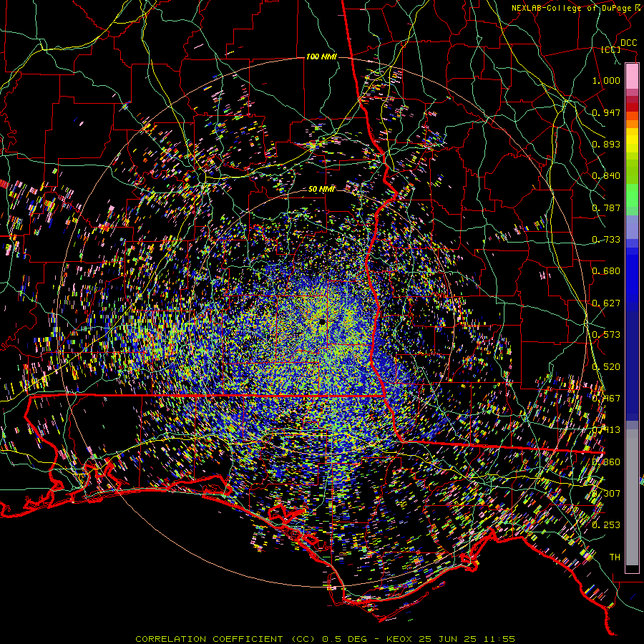Click the 0.733 scale value
This screenshot has height=644, width=644.
[x=606, y=240]
